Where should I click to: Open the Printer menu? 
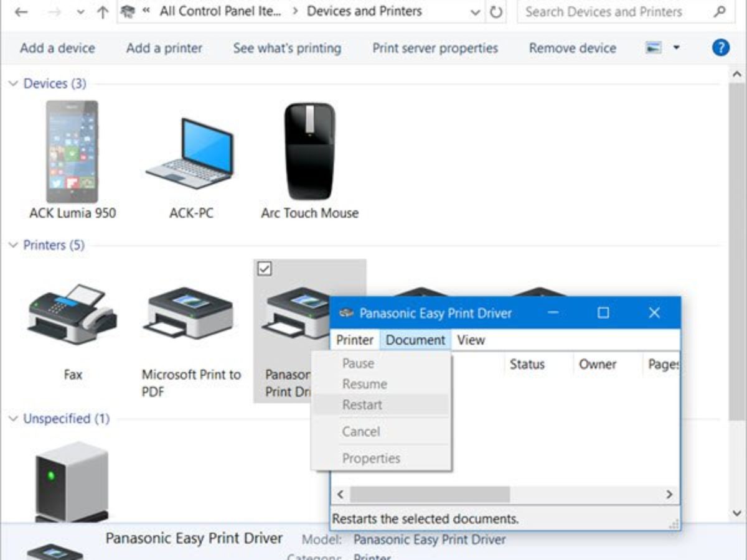[355, 340]
